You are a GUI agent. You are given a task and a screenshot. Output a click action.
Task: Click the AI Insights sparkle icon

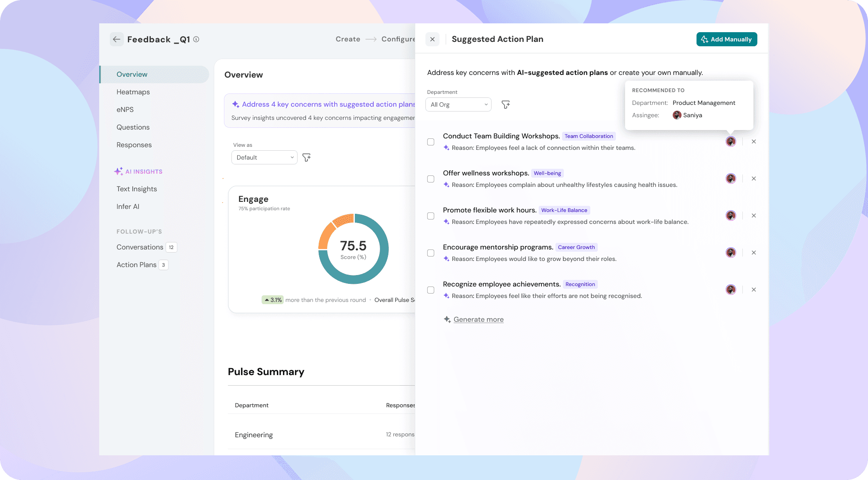click(119, 171)
